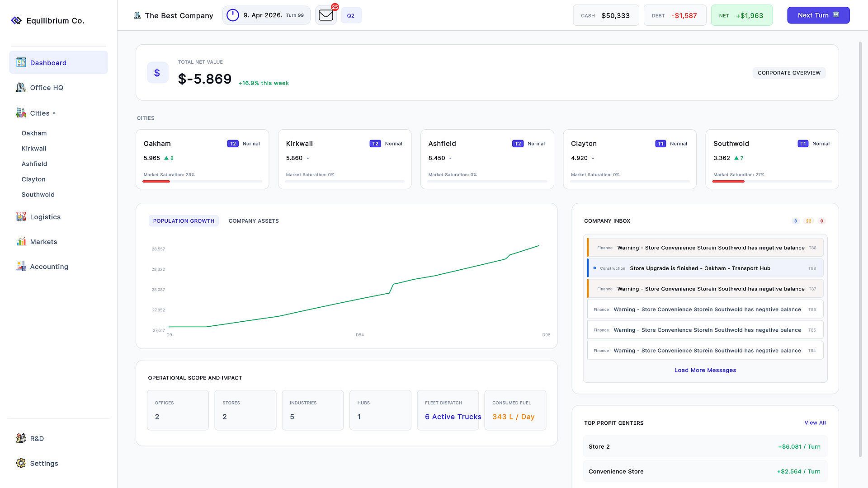868x488 pixels.
Task: Open the R&D section icon
Action: click(x=21, y=438)
